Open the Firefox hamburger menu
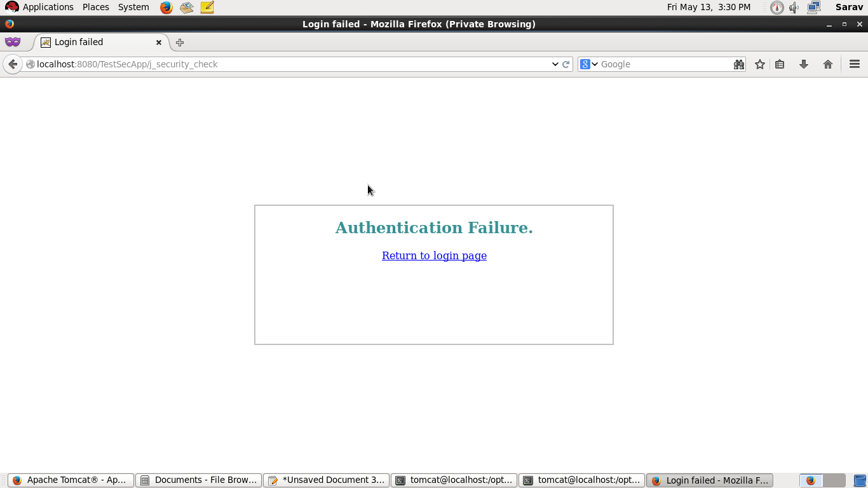The width and height of the screenshot is (868, 488). [854, 64]
